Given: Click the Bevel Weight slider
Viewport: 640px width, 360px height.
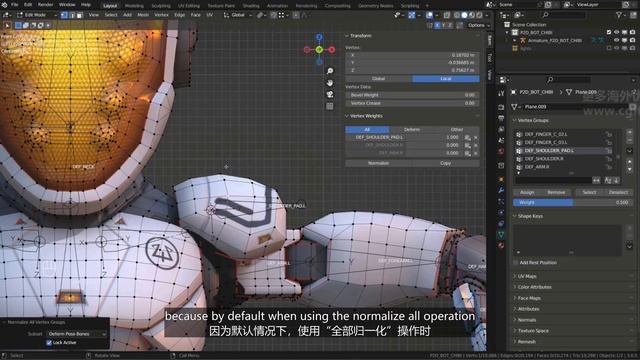Looking at the screenshot, I should click(x=412, y=95).
